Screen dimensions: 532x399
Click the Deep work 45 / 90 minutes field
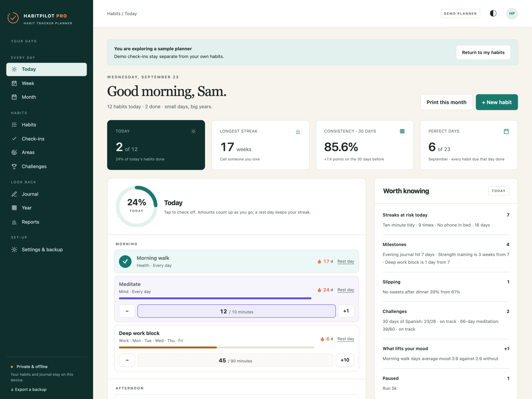click(x=235, y=360)
